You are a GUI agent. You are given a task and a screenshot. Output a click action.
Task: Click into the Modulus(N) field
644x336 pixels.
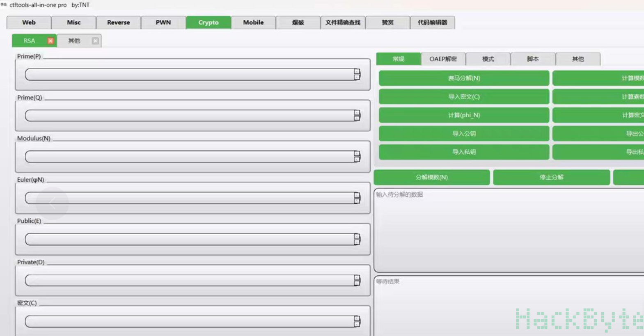tap(193, 156)
